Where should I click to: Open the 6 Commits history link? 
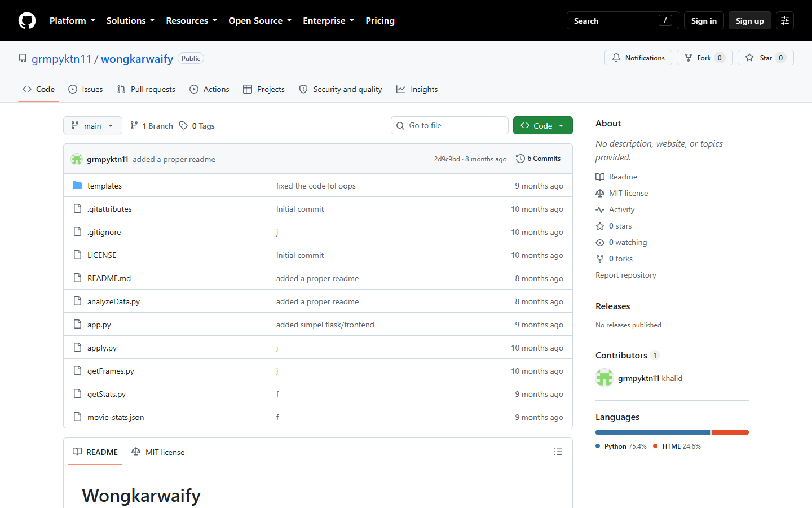pos(539,159)
